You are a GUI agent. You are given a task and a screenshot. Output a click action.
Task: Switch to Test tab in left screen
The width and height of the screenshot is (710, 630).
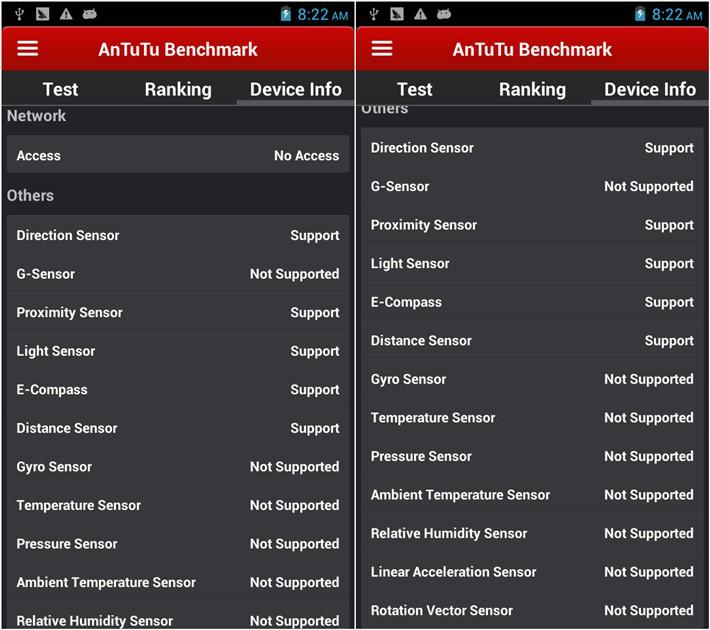tap(60, 89)
